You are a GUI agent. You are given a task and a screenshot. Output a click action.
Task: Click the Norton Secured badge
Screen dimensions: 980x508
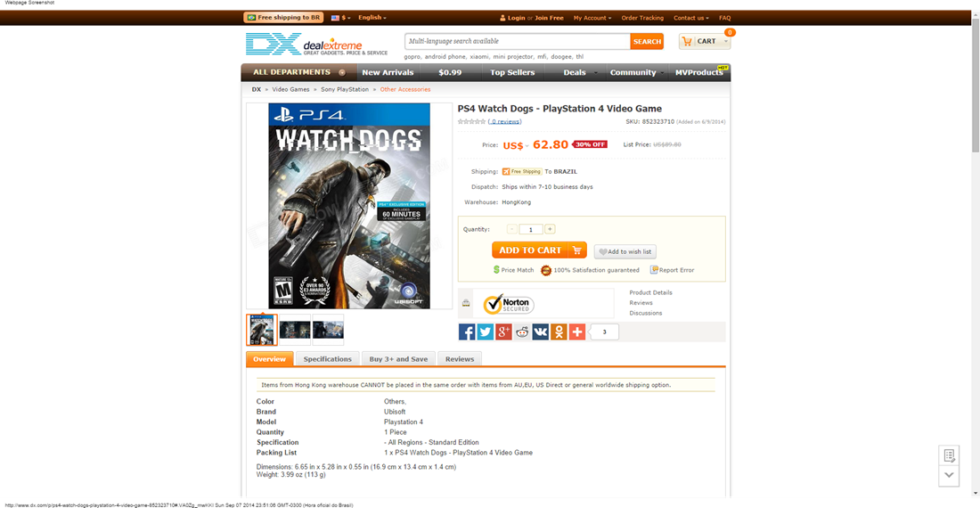coord(508,304)
